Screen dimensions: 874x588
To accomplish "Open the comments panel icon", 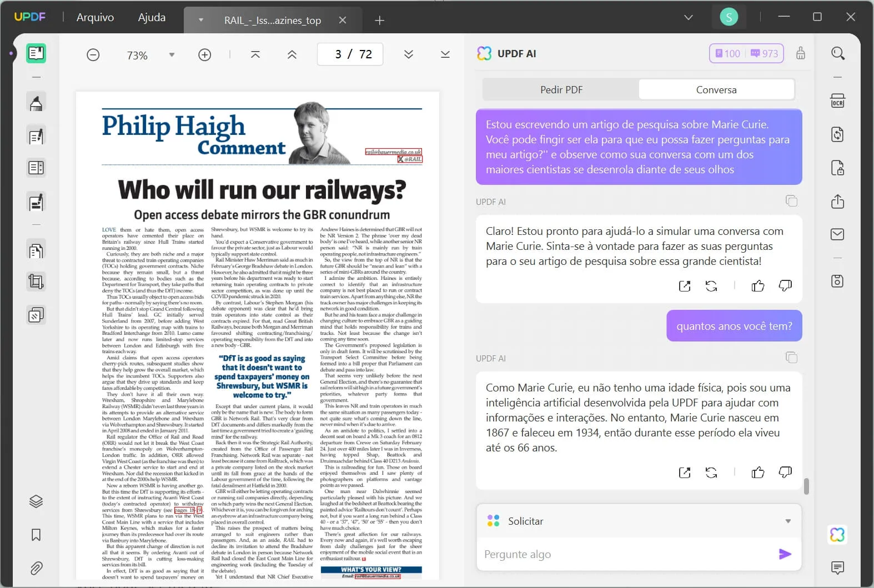I will [837, 567].
